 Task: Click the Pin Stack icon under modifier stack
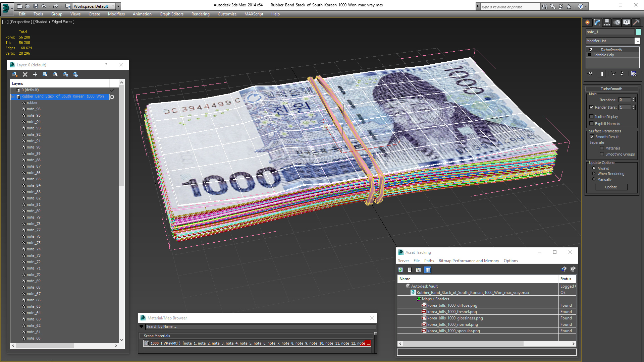click(590, 74)
